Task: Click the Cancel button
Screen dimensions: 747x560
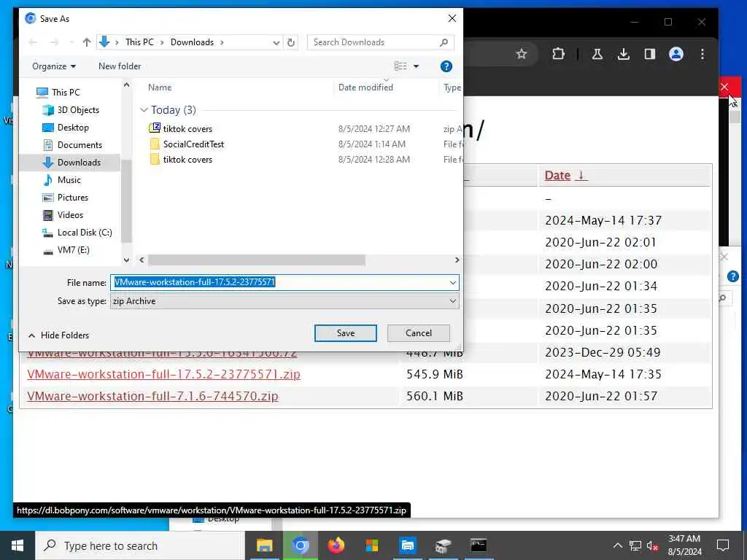Action: pos(418,333)
